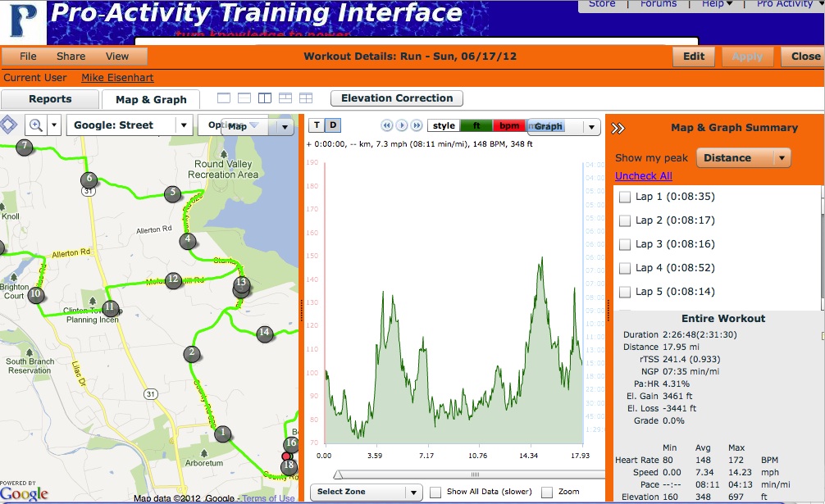Image resolution: width=825 pixels, height=504 pixels.
Task: Switch to the Reports tab
Action: (x=50, y=99)
